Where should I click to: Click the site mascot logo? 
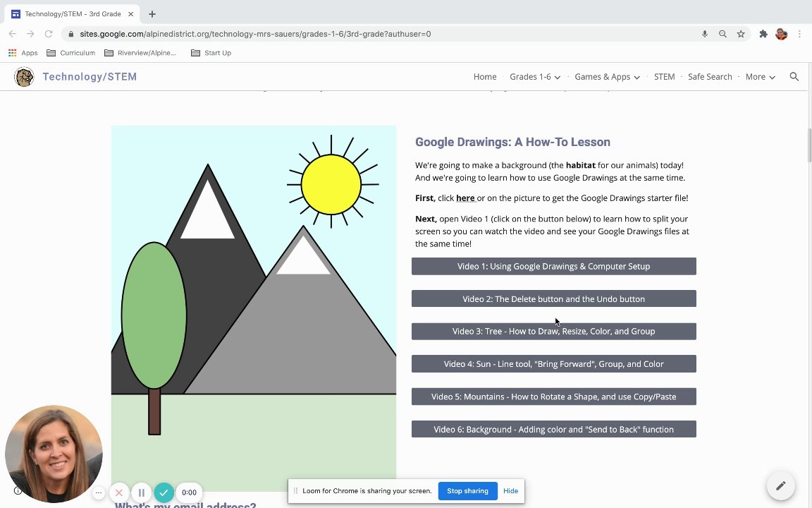pyautogui.click(x=24, y=77)
